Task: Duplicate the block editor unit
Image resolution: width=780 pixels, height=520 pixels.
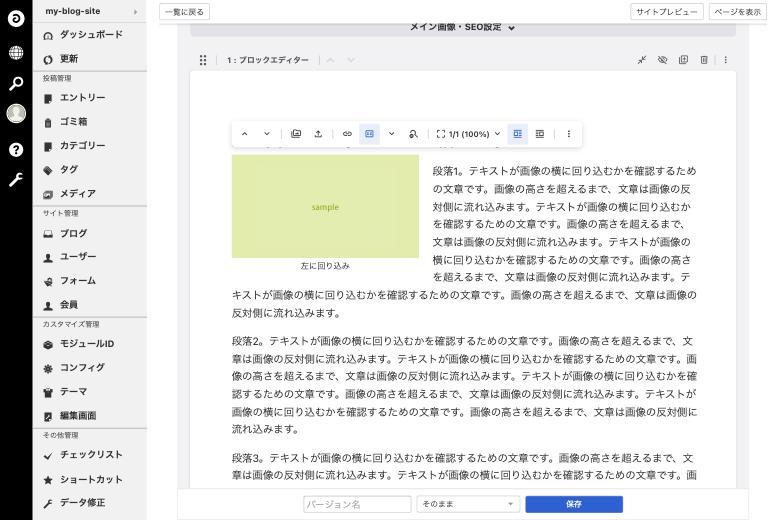Action: point(683,60)
